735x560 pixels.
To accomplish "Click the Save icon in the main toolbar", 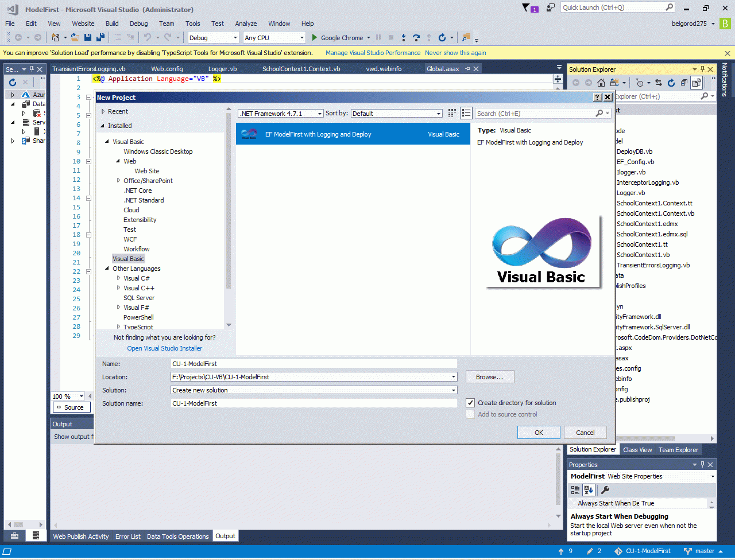I will pos(88,38).
